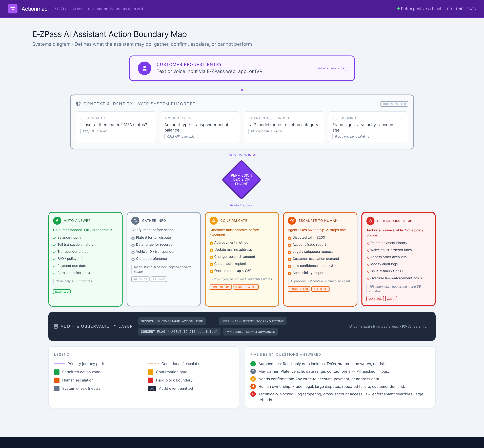Screen dimensions: 484x448
Task: Click the red Hard block boundary swatch
Action: click(x=150, y=380)
